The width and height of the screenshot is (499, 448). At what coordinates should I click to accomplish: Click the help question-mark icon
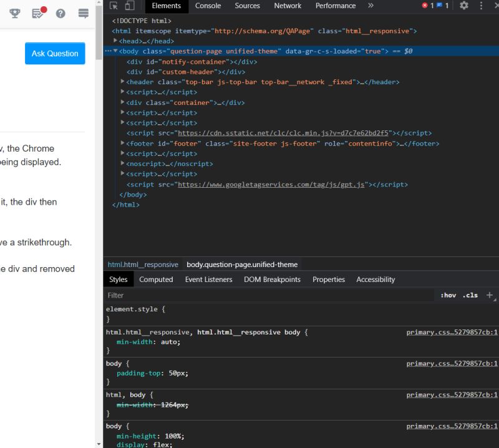click(x=61, y=14)
